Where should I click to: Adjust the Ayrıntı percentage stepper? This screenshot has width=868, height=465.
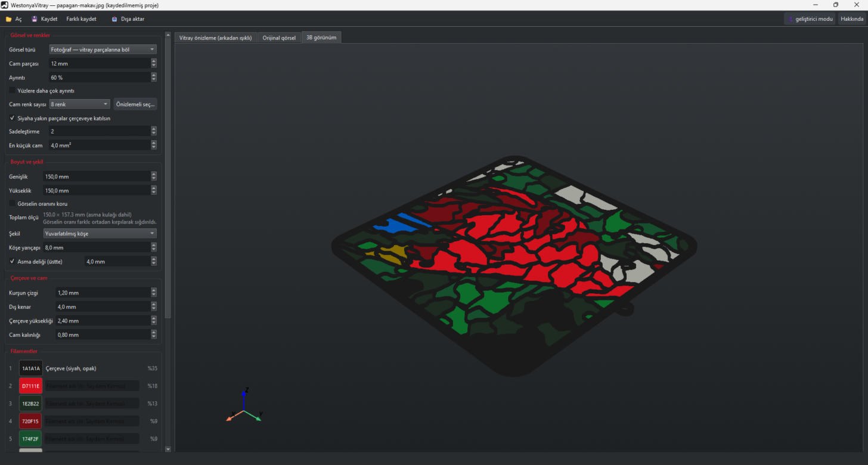pyautogui.click(x=154, y=77)
